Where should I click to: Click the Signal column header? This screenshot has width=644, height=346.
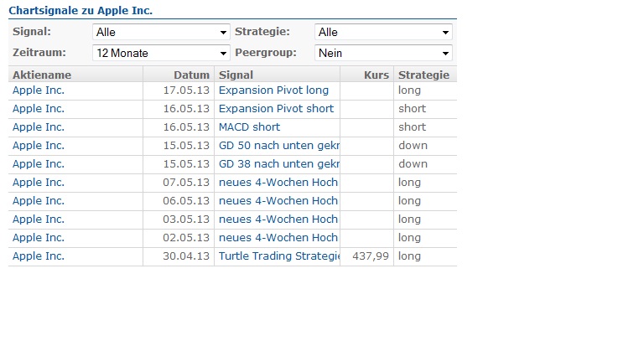236,75
